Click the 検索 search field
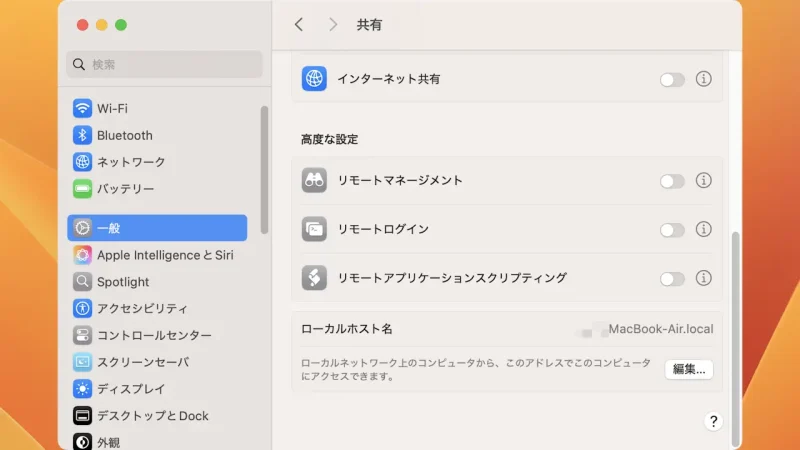800x450 pixels. coord(164,64)
